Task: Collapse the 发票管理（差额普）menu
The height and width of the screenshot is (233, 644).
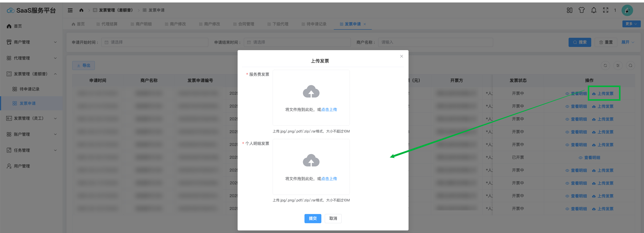Action: tap(31, 74)
